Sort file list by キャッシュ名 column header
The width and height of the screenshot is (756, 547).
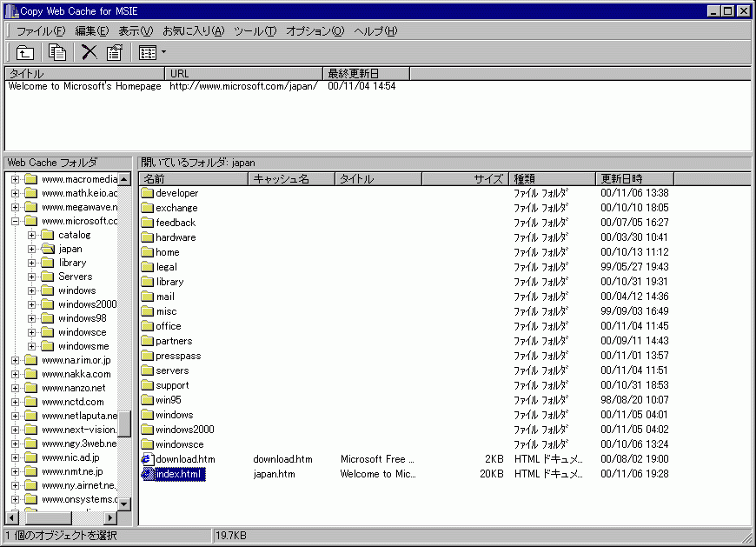coord(291,179)
